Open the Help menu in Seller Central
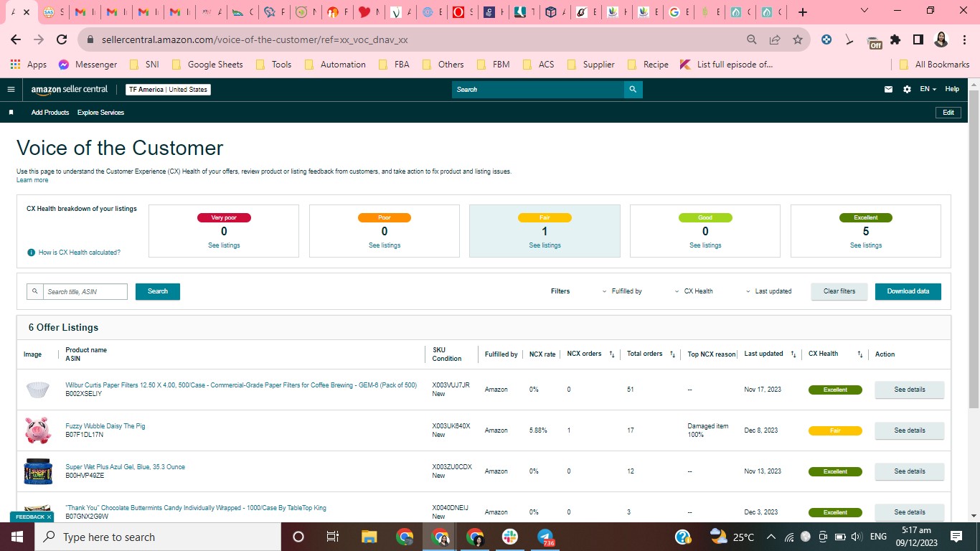Image resolution: width=980 pixels, height=551 pixels. coord(952,90)
